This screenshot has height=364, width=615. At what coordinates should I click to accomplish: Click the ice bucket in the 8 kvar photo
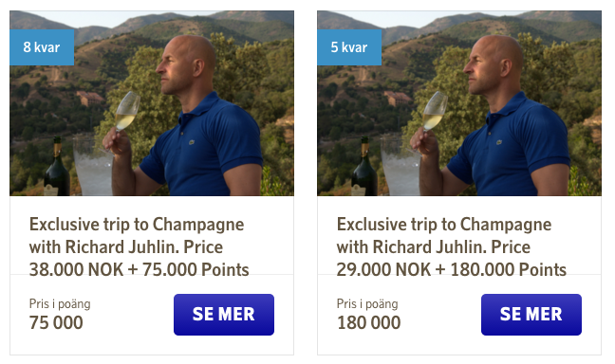(93, 165)
